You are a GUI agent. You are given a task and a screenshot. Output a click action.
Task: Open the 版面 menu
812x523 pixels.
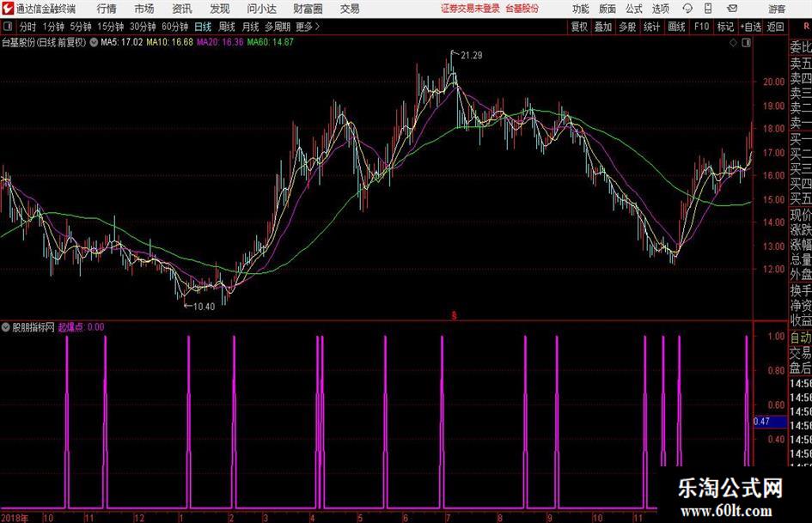607,9
